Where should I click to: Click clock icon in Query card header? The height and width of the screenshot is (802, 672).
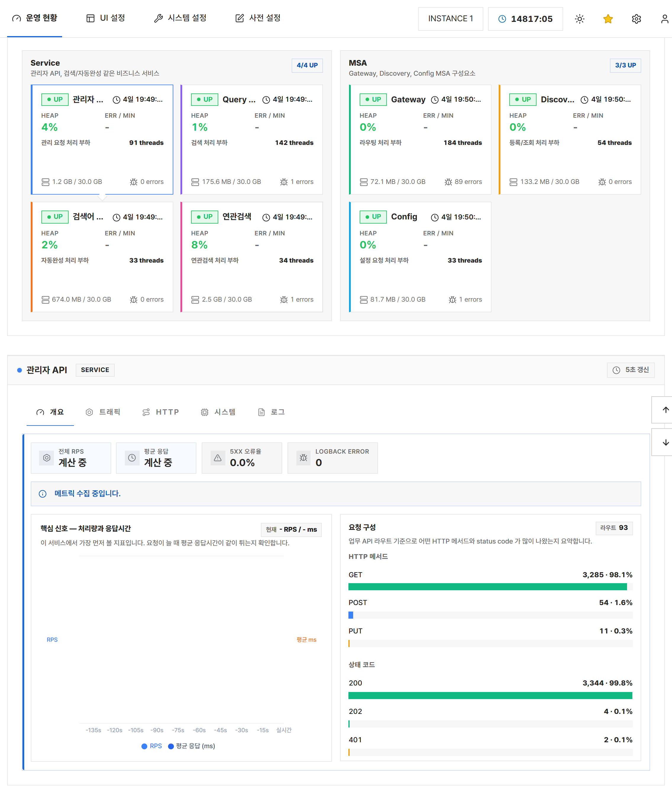pos(266,100)
